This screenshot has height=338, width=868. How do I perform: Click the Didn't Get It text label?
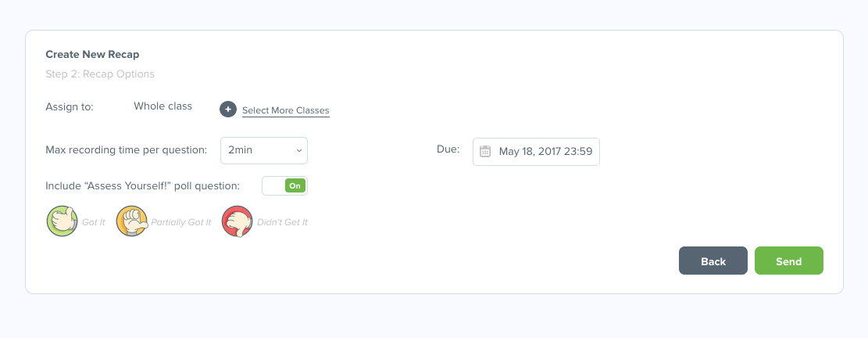(x=282, y=222)
